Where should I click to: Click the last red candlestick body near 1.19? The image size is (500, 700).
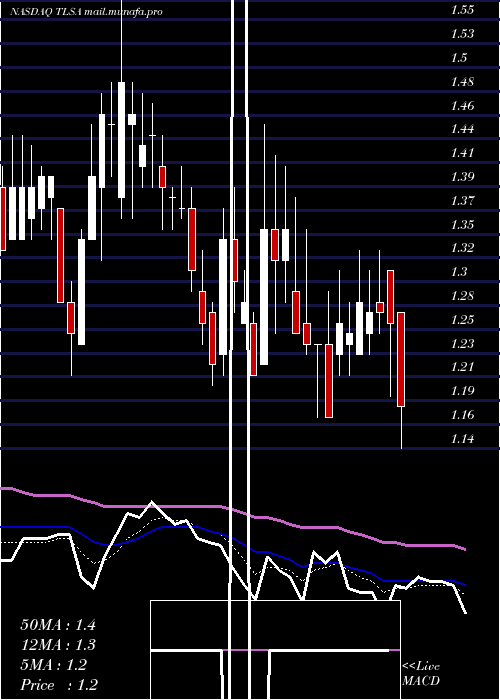point(401,359)
